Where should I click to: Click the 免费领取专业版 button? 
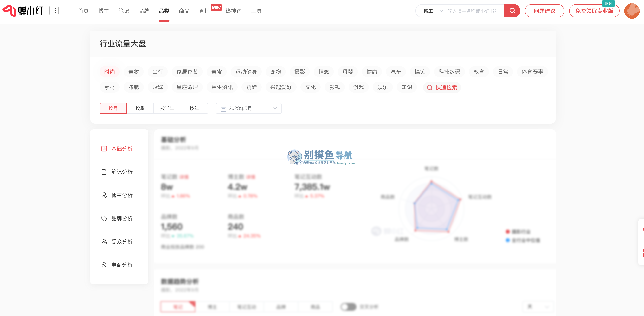pos(594,11)
